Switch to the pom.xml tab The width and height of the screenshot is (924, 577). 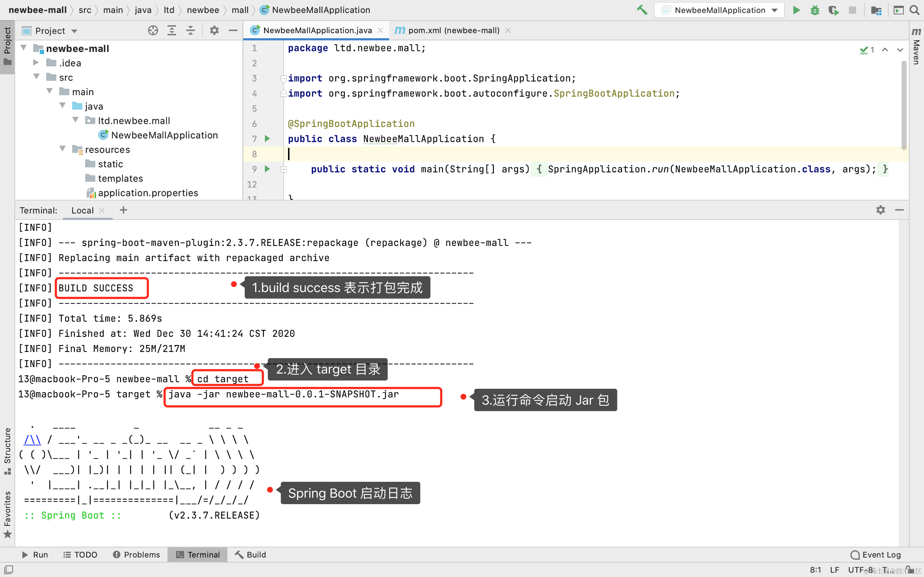453,30
